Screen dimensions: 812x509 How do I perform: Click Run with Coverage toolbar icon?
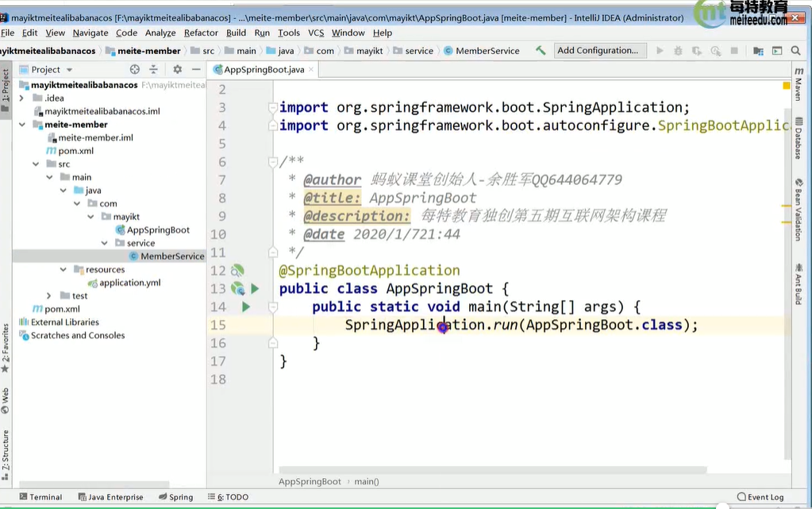coord(697,51)
